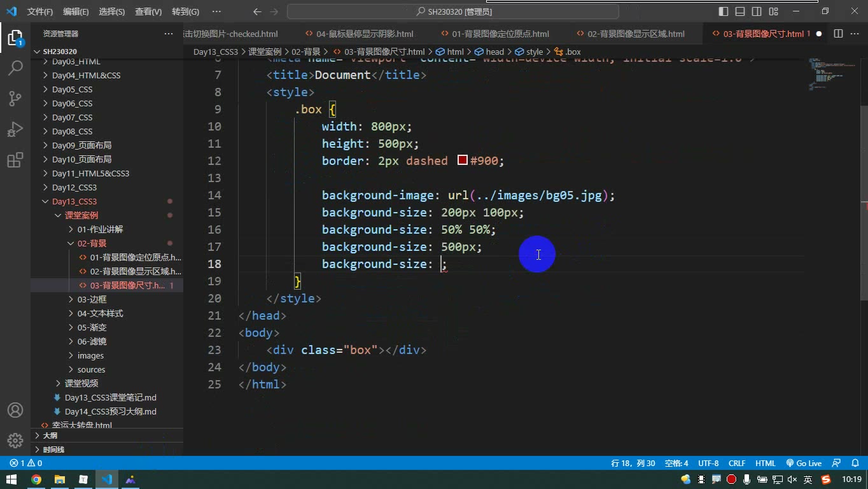868x489 pixels.
Task: Click the head breadcrumb item
Action: tap(489, 52)
